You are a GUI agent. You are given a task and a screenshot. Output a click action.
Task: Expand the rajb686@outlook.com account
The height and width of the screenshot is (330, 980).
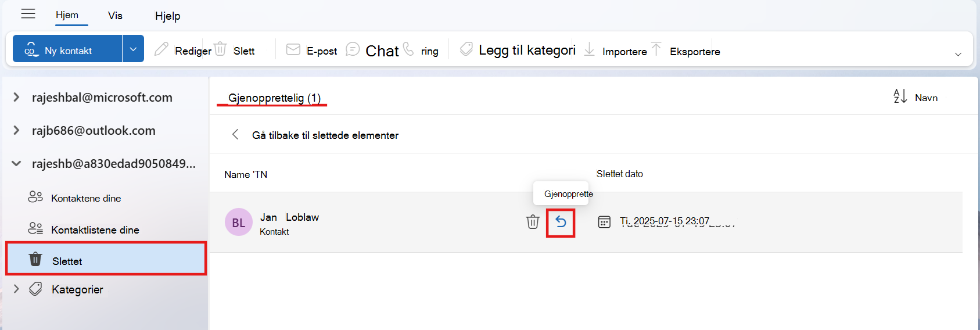click(x=16, y=130)
